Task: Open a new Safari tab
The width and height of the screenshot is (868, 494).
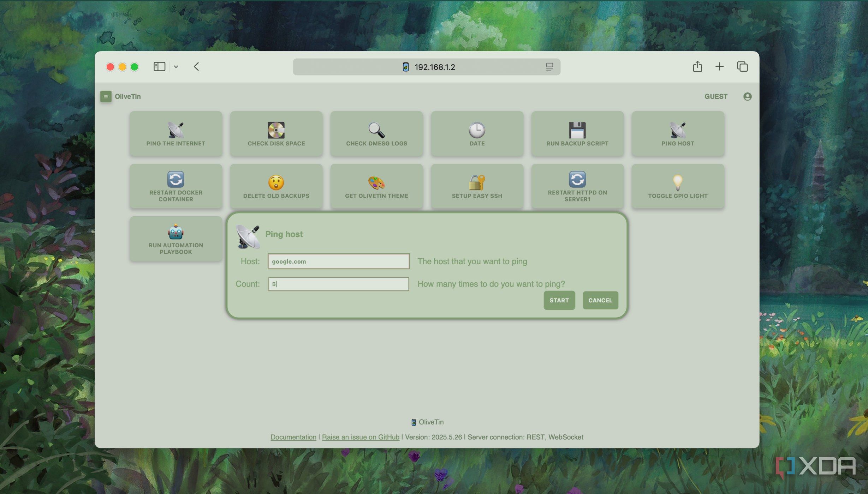Action: tap(719, 66)
